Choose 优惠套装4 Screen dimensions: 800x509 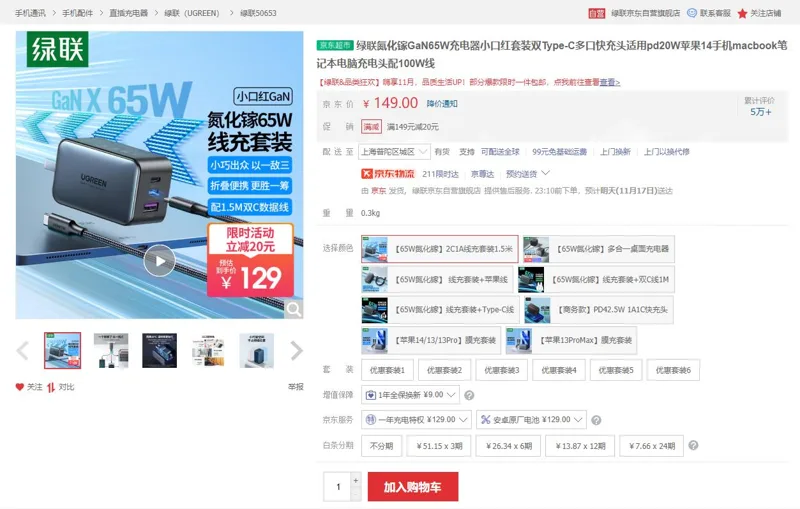tap(559, 370)
